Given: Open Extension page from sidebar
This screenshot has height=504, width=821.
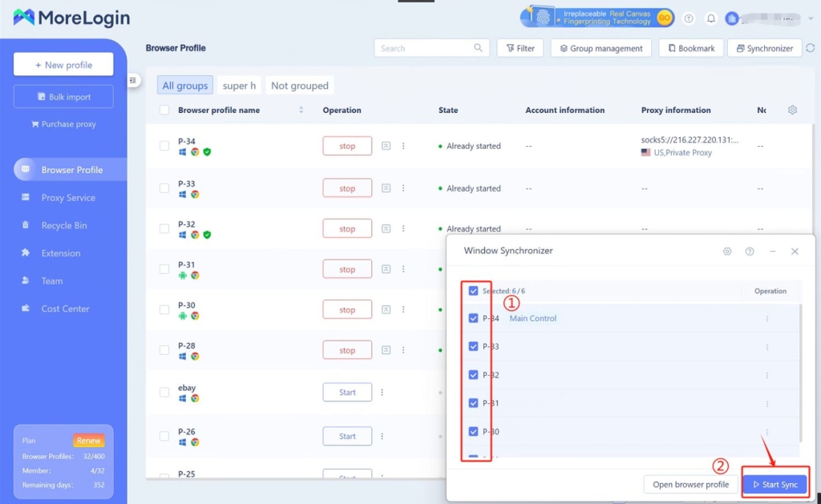Looking at the screenshot, I should 61,253.
